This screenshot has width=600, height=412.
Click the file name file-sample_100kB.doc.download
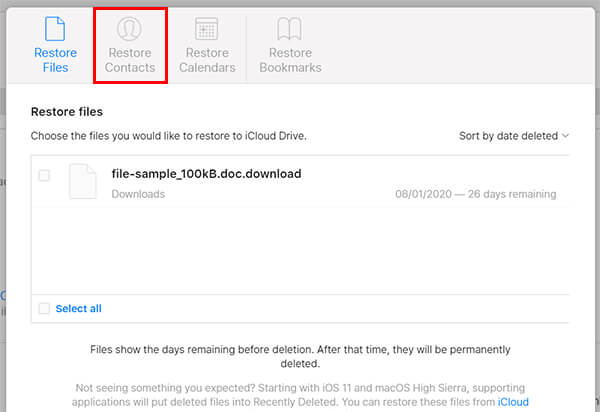pyautogui.click(x=206, y=174)
